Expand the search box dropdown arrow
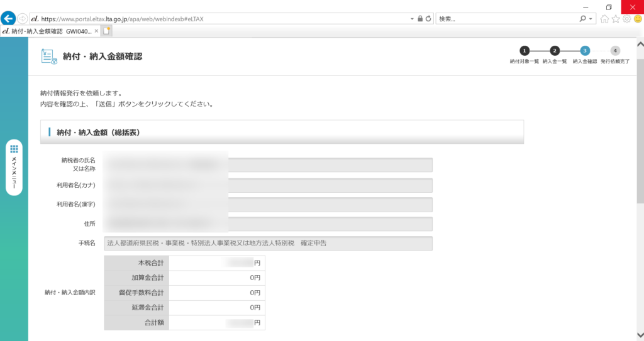Image resolution: width=644 pixels, height=341 pixels. coord(591,19)
